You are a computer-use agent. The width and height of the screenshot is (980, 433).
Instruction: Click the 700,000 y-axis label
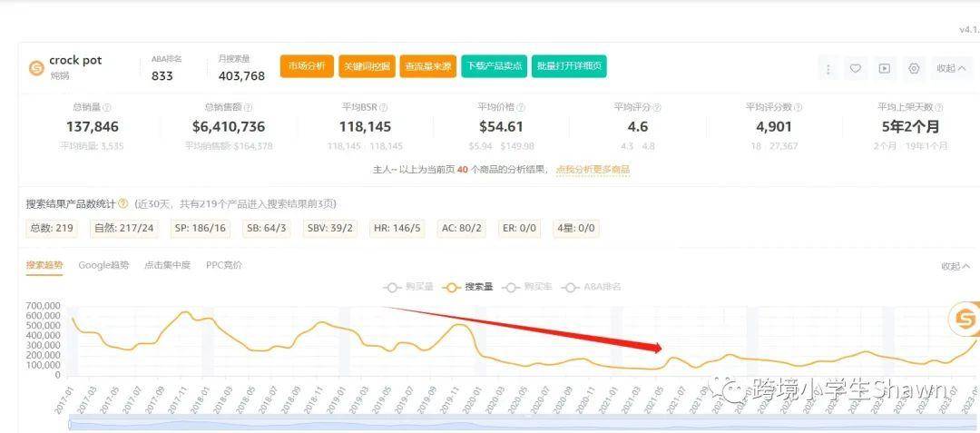pyautogui.click(x=44, y=306)
